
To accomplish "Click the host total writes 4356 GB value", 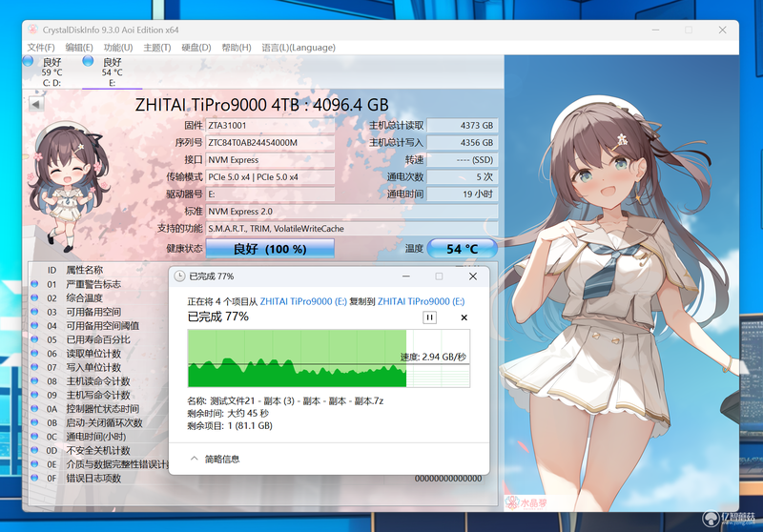I will (463, 142).
